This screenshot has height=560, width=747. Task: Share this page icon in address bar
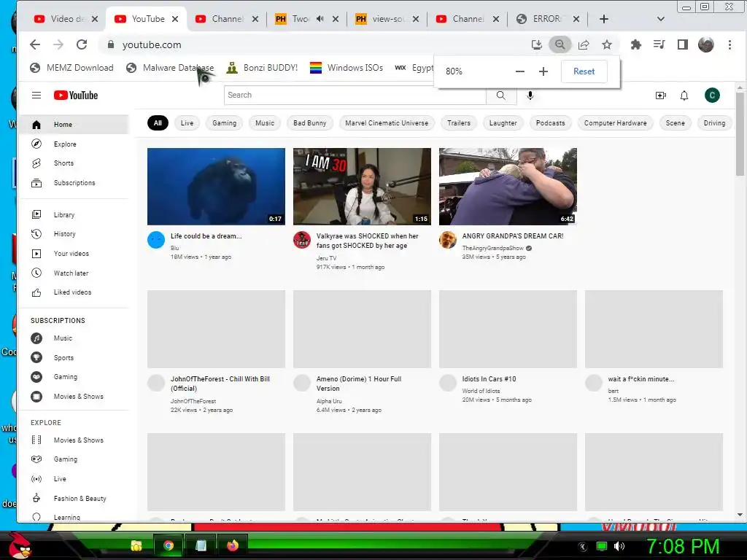pyautogui.click(x=584, y=44)
